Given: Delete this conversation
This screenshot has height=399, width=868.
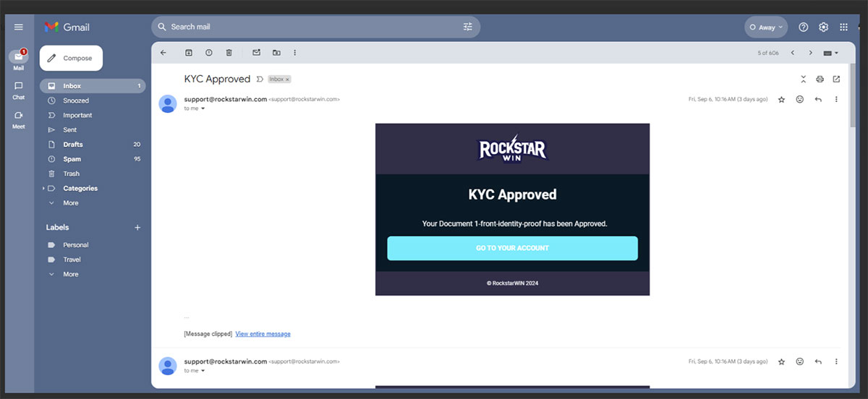Looking at the screenshot, I should 229,53.
